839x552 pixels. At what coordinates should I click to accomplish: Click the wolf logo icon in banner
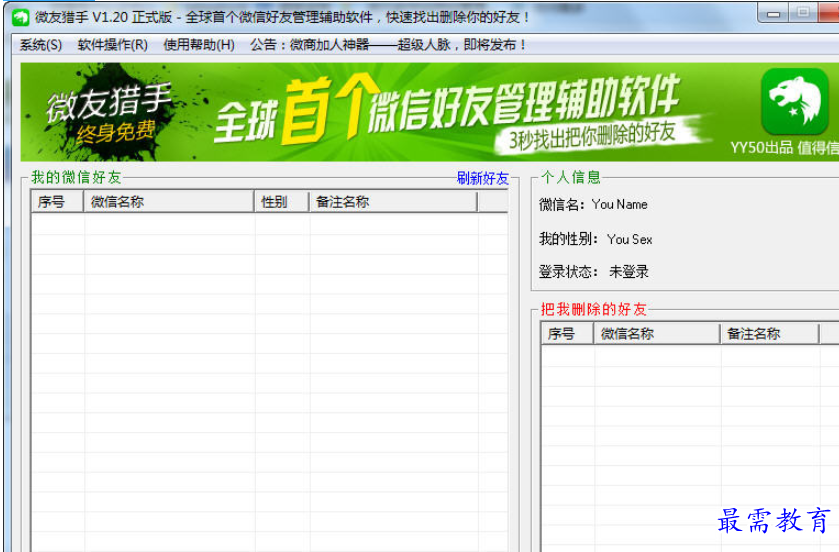[795, 102]
